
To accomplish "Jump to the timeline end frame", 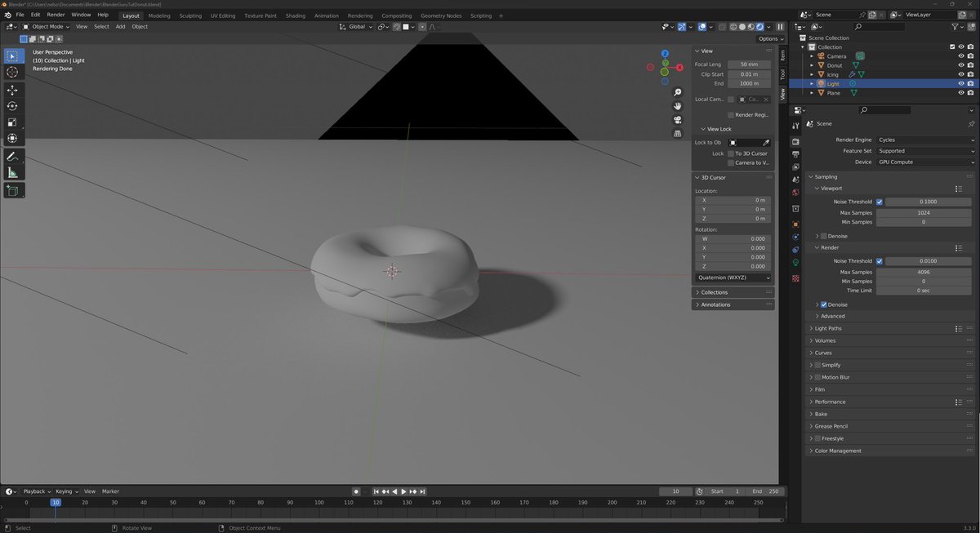I will (x=422, y=491).
